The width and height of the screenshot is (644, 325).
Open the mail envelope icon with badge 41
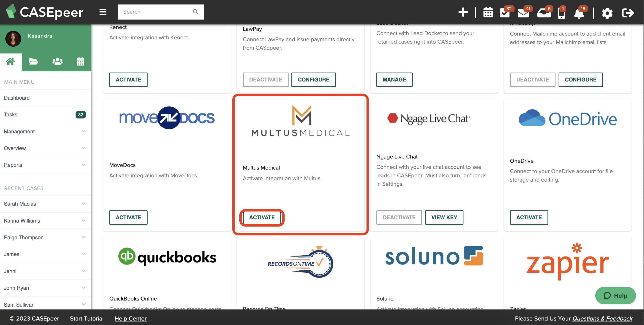524,12
